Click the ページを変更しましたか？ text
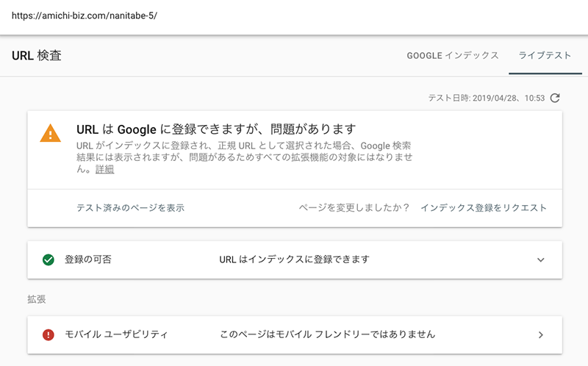Image resolution: width=588 pixels, height=366 pixels. coord(354,208)
